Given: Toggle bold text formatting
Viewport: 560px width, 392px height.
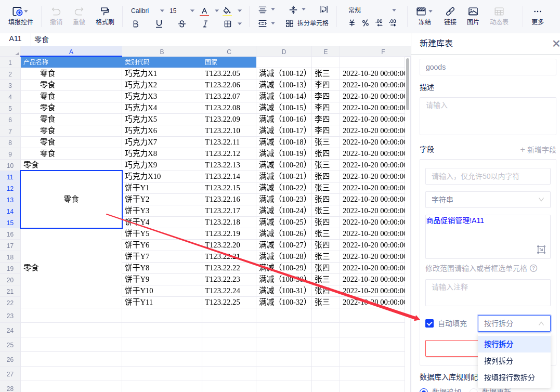Looking at the screenshot, I should [x=136, y=23].
